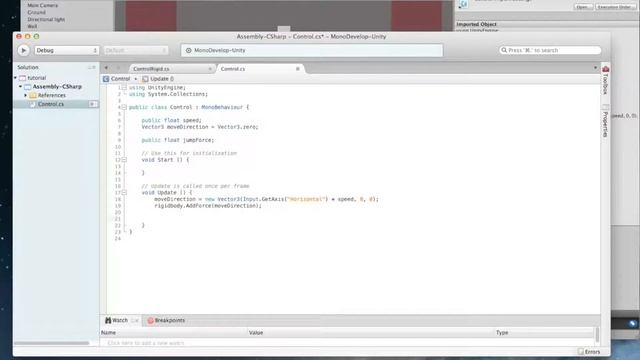Navigate back with the left arrow

[107, 68]
